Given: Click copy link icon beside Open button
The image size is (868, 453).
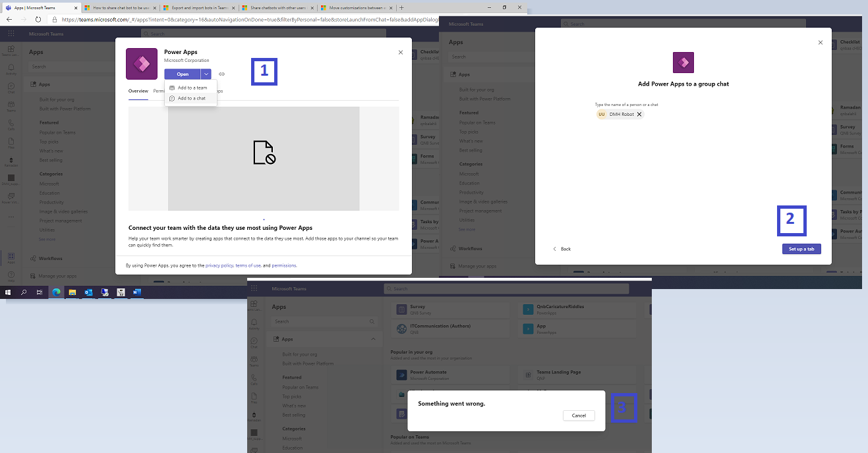Looking at the screenshot, I should [x=222, y=74].
